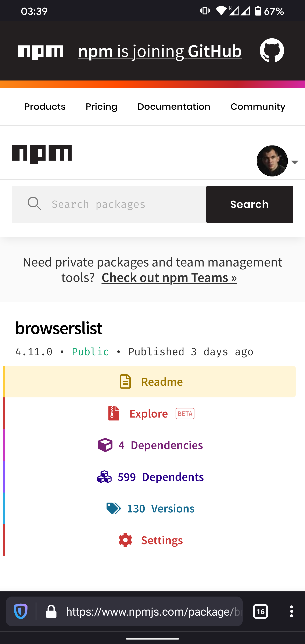Follow the Check out npm Teams link
Image resolution: width=305 pixels, height=644 pixels.
pos(169,278)
